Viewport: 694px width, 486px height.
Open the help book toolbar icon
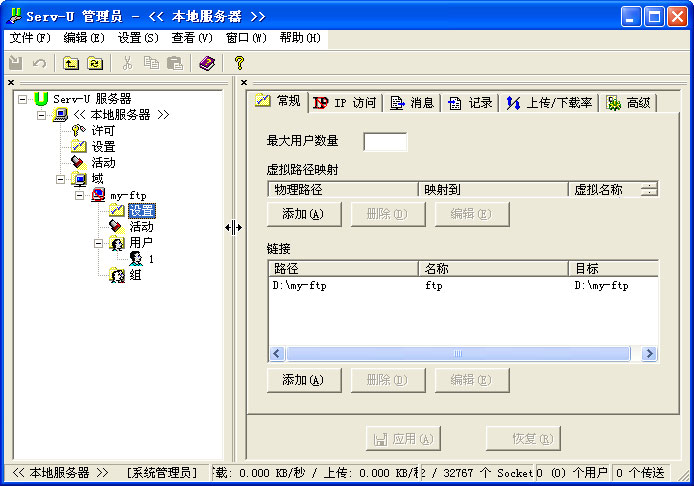pyautogui.click(x=207, y=63)
